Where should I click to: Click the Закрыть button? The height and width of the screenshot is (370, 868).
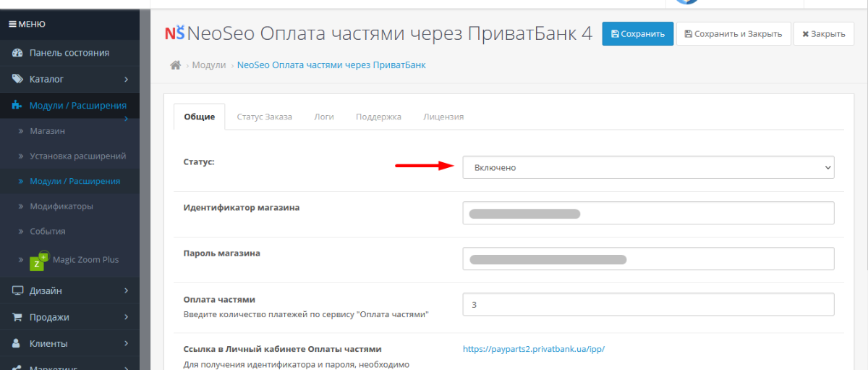[823, 34]
